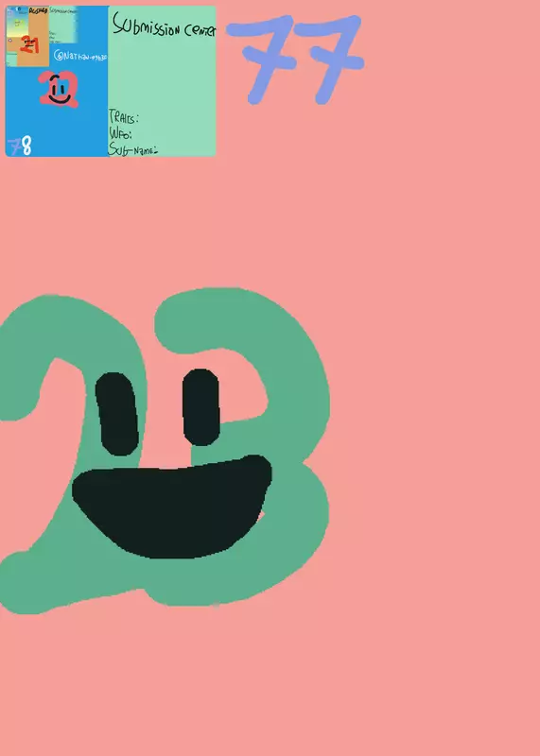
Task: Click the small pink 22 smiley character
Action: tap(59, 89)
